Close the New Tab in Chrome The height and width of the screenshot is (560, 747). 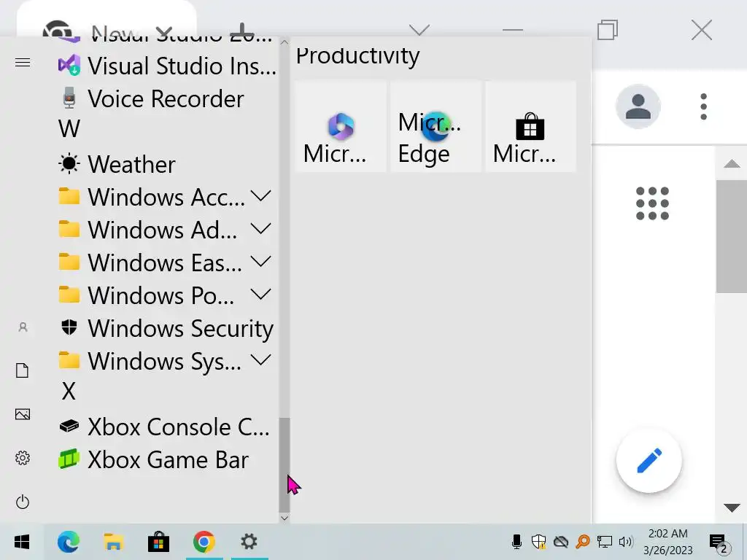tap(164, 31)
